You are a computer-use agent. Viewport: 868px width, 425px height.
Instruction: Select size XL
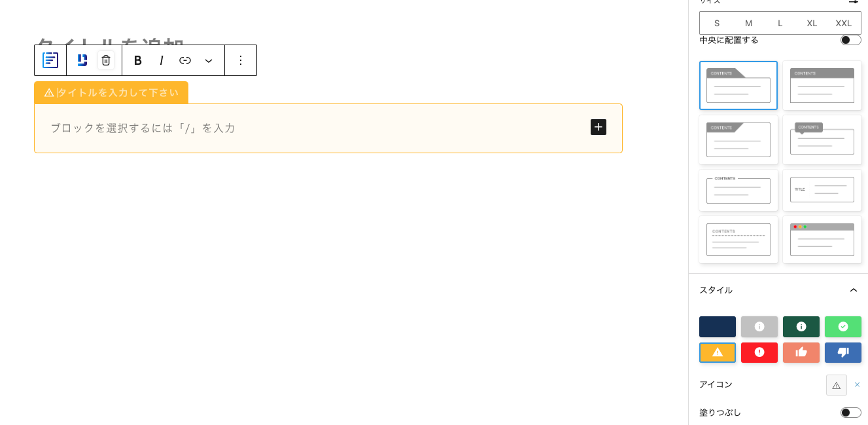tap(812, 23)
